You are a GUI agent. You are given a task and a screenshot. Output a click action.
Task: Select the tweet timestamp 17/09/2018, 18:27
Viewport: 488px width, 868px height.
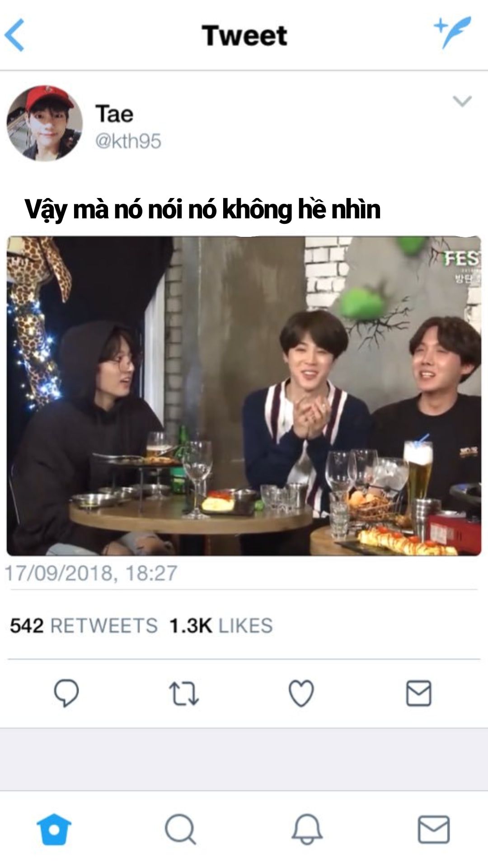point(91,573)
